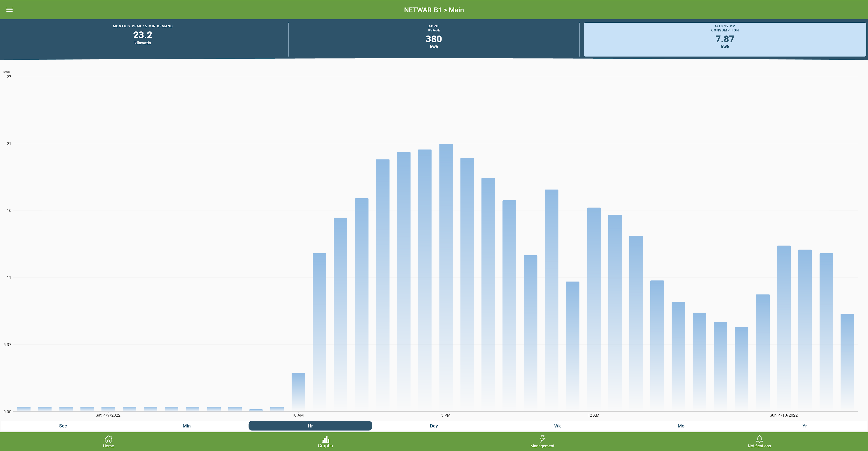Open the Notifications bell icon

pos(759,439)
